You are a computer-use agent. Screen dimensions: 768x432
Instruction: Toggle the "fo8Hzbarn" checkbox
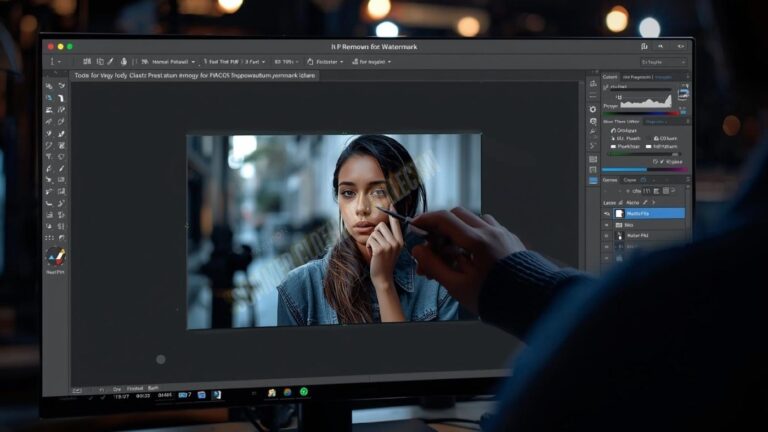[x=648, y=146]
